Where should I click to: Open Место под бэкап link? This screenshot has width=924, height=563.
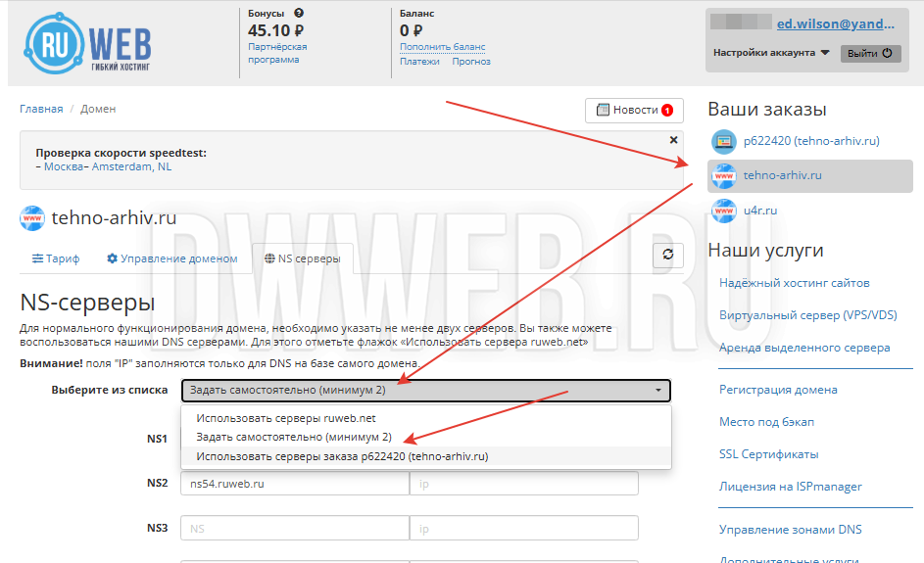pyautogui.click(x=766, y=422)
